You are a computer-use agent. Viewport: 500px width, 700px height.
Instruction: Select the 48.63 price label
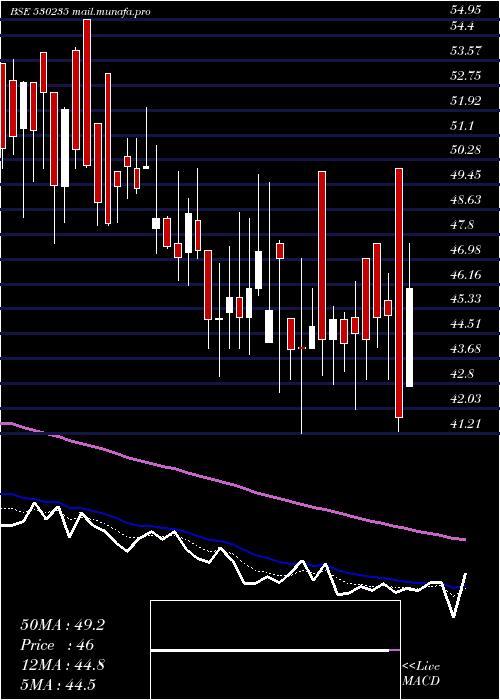tap(466, 200)
